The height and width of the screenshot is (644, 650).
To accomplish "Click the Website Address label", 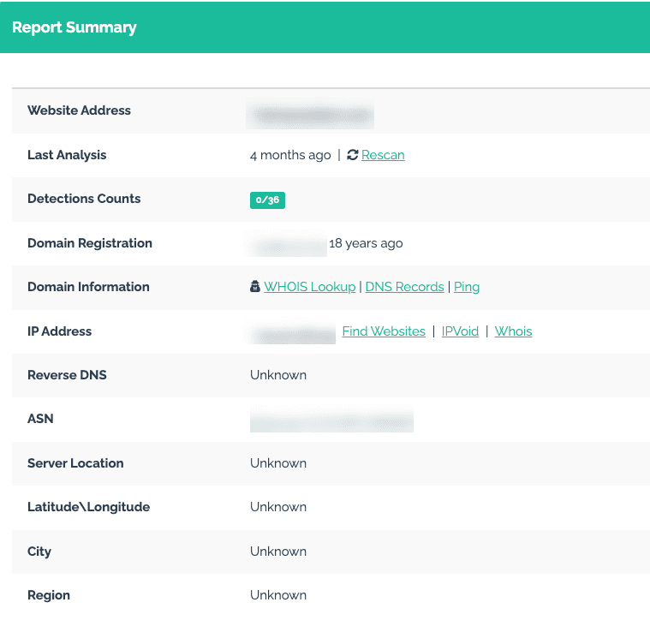I will click(x=79, y=110).
